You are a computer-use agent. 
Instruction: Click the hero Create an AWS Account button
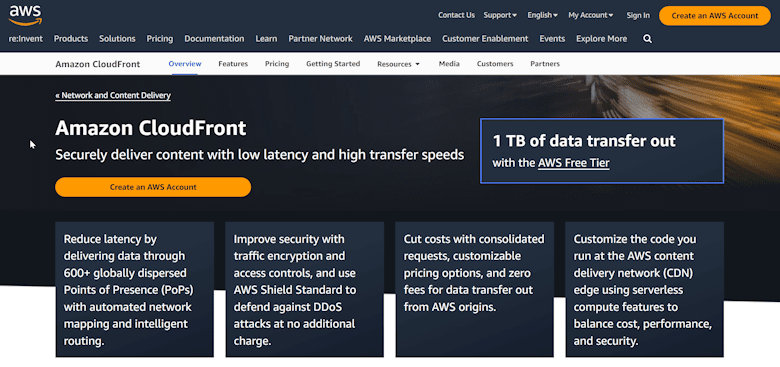coord(153,187)
